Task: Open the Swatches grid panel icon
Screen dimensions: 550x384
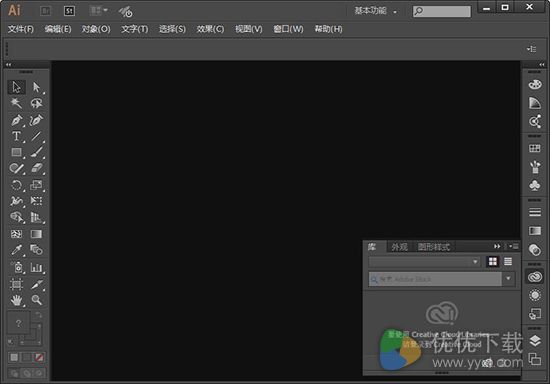Action: coord(535,149)
